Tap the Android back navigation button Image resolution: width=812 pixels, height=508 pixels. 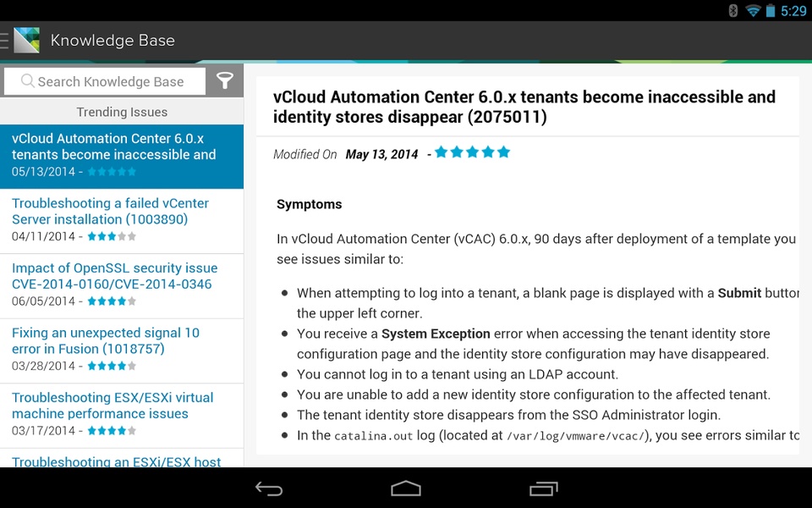pos(269,489)
